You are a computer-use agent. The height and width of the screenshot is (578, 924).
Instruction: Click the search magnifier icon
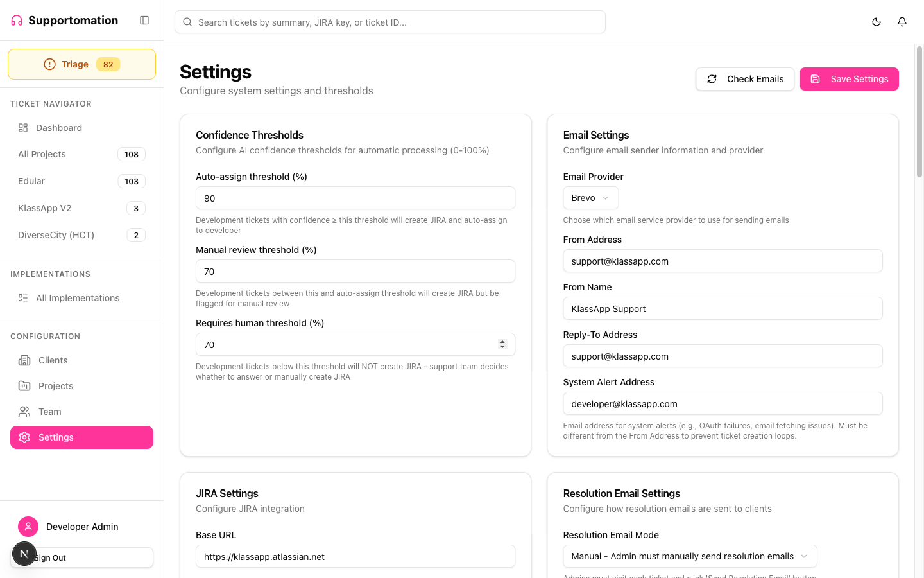[x=187, y=22]
